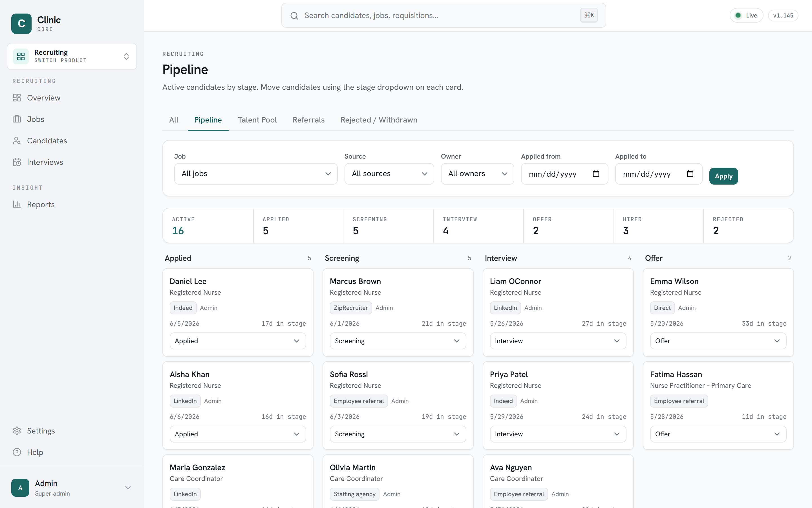The height and width of the screenshot is (508, 812).
Task: Click the Help question mark icon
Action: click(x=17, y=452)
